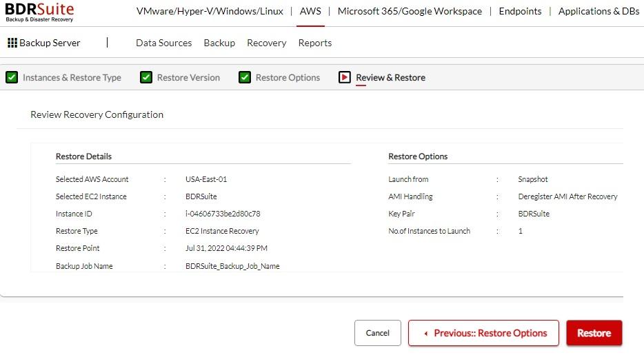This screenshot has width=644, height=355.
Task: Click the red Restore button
Action: (x=594, y=333)
